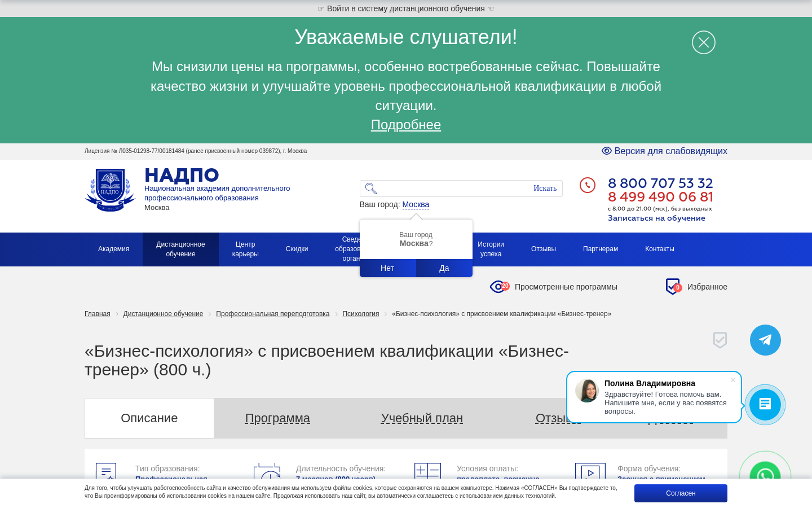Open the Отзывы menu item in navigation
812x508 pixels.
[x=544, y=249]
